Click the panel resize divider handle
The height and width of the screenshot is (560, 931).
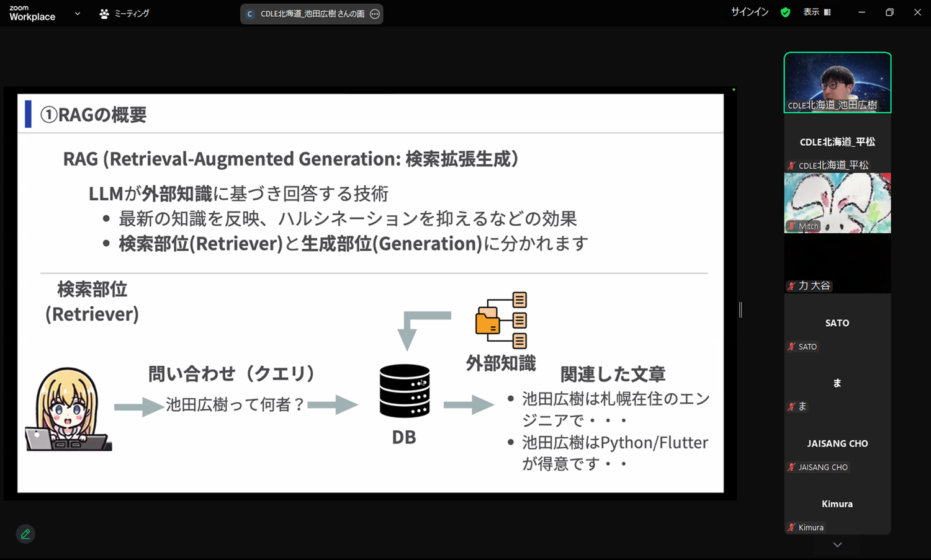(x=740, y=309)
